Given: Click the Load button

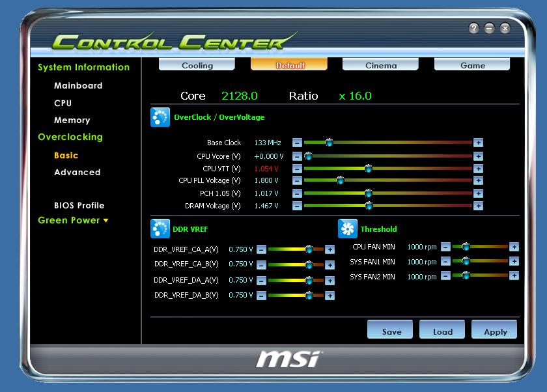Looking at the screenshot, I should coord(442,330).
